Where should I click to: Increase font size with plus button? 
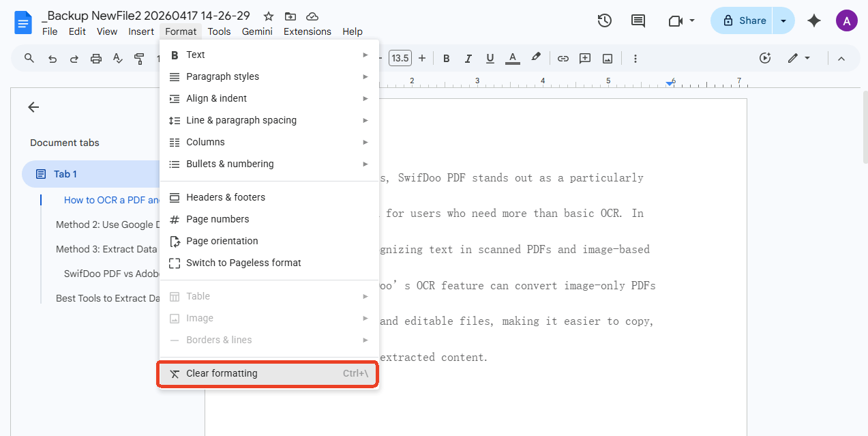point(422,59)
